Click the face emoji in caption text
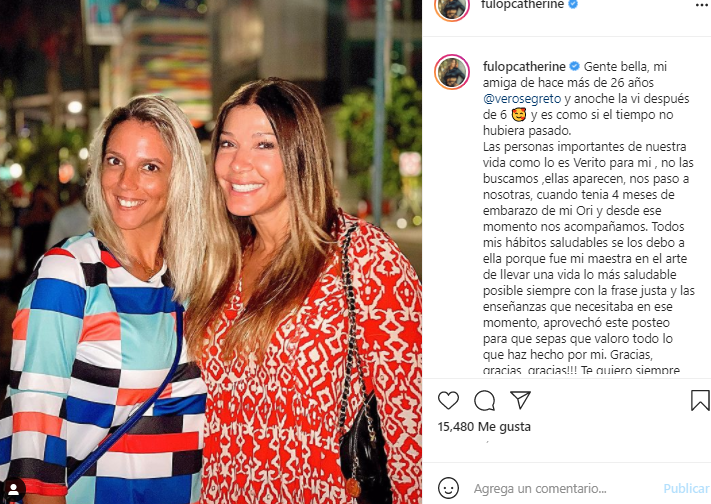Image resolution: width=711 pixels, height=504 pixels. coord(518,115)
